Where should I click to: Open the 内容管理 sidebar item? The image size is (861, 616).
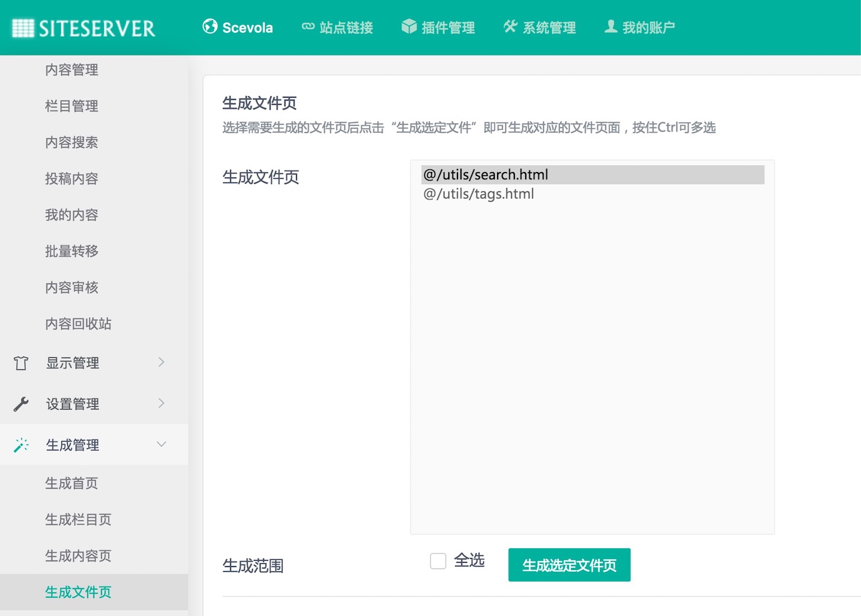(72, 70)
